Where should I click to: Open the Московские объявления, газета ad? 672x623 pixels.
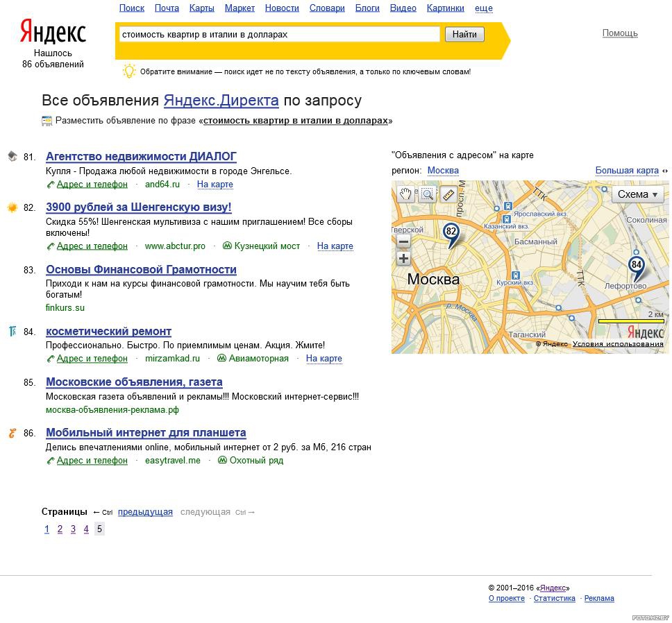pos(134,382)
